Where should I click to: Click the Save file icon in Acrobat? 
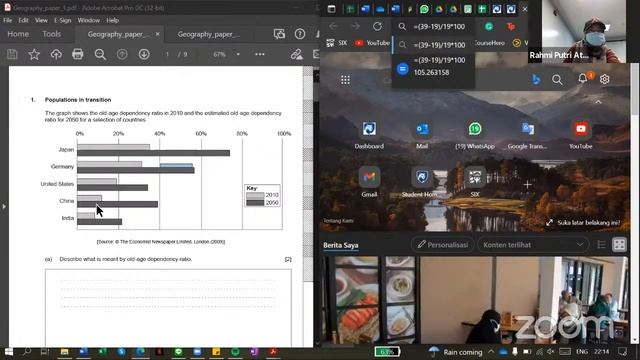pos(12,54)
